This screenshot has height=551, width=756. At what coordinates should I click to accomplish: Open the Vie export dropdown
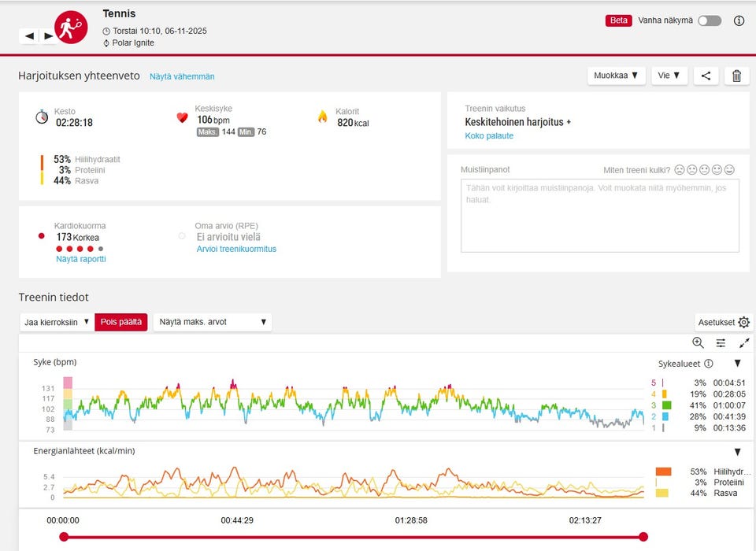pos(669,76)
